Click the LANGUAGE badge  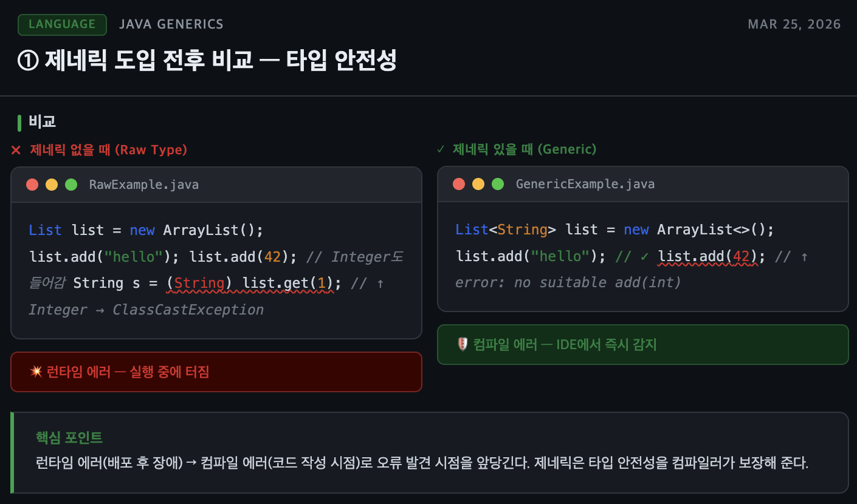(62, 24)
